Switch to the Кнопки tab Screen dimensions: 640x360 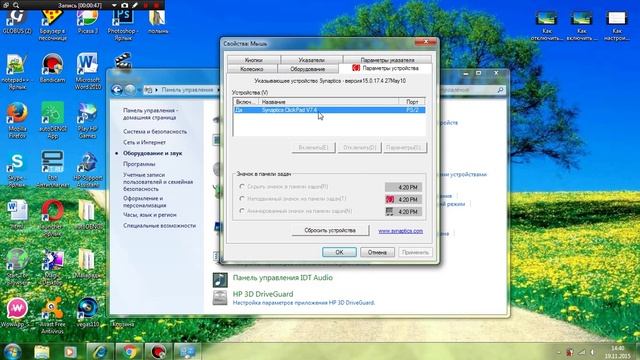[253, 60]
